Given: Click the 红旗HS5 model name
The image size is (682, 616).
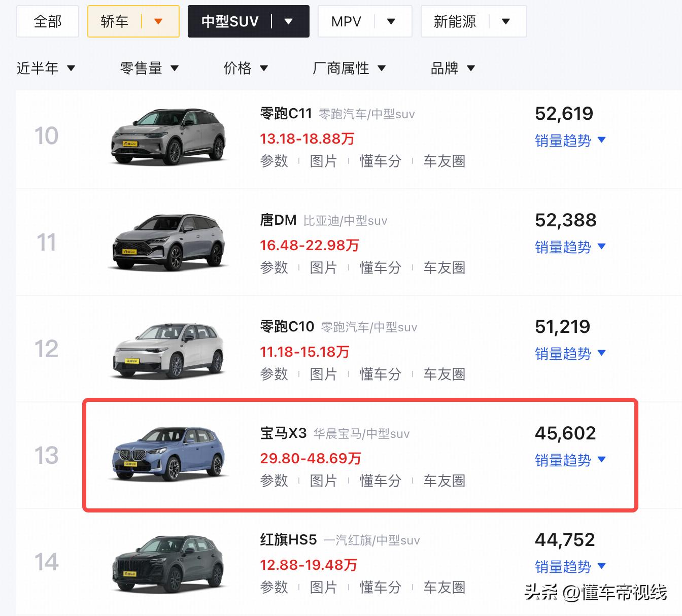Looking at the screenshot, I should point(288,539).
